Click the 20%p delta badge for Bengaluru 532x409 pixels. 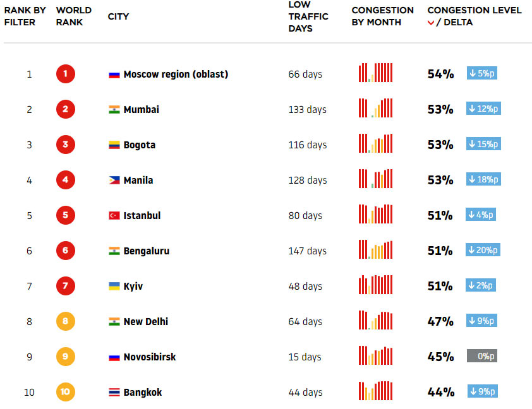(x=483, y=251)
